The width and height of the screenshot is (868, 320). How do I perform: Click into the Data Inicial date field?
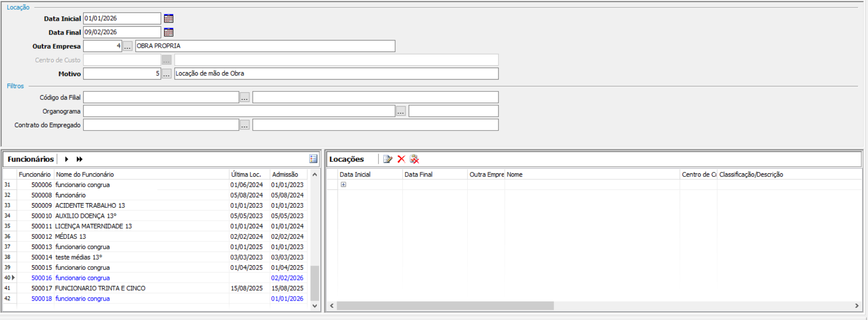point(122,18)
